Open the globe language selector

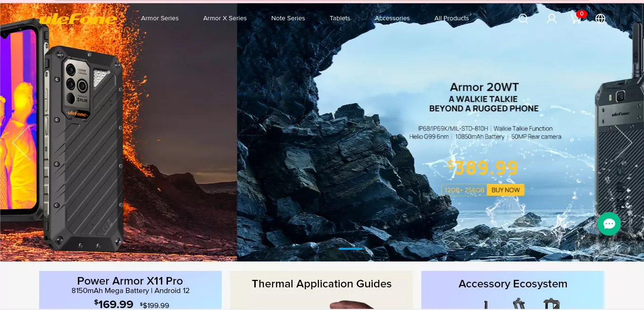tap(600, 18)
